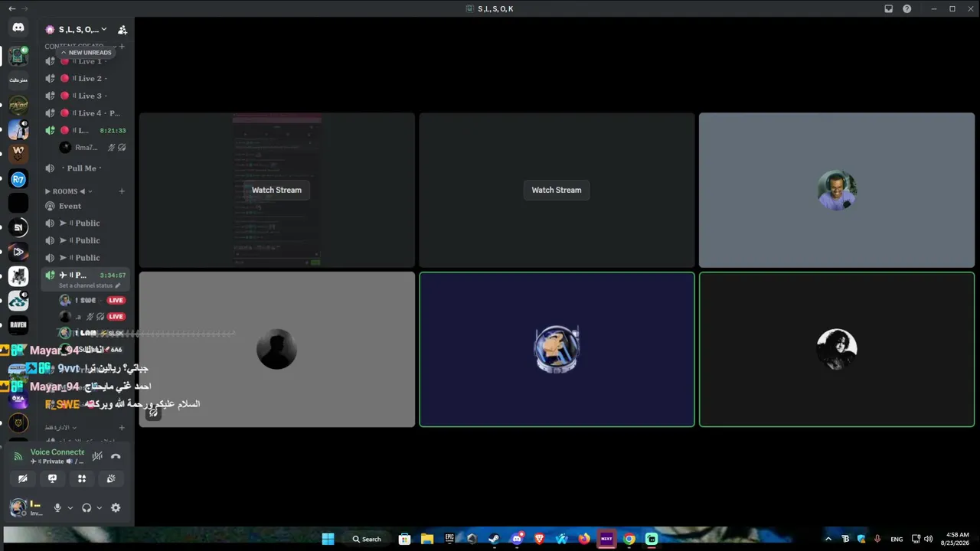This screenshot has height=551, width=980.
Task: Collapse the ROOMS category
Action: 69,191
